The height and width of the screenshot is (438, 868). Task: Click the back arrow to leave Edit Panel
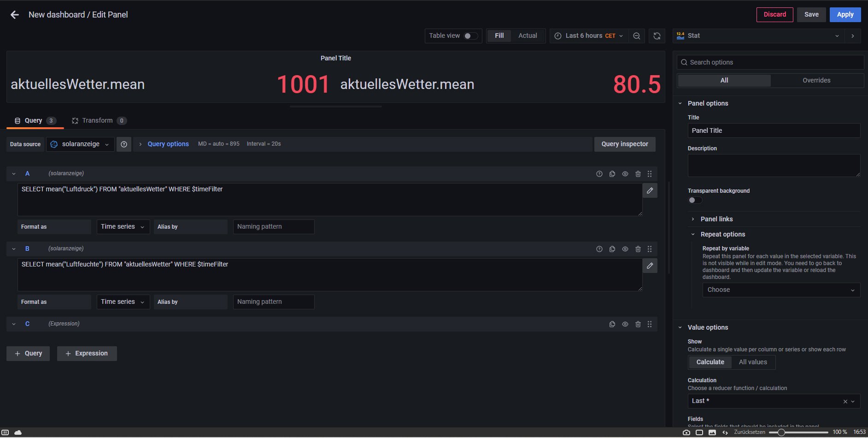coord(15,15)
